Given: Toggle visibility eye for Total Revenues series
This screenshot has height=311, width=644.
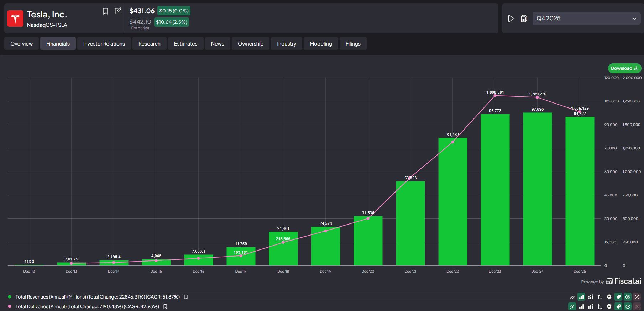Looking at the screenshot, I should pos(628,297).
